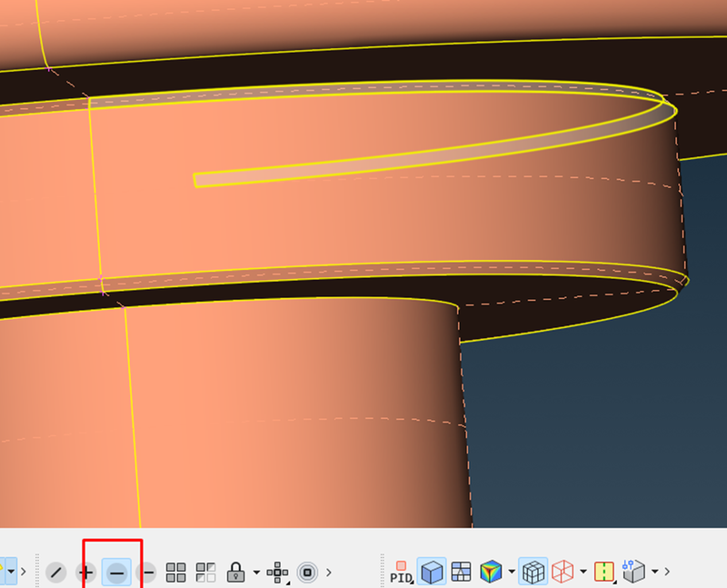The image size is (727, 588).
Task: Toggle the shaded blue cube view
Action: pos(432,572)
